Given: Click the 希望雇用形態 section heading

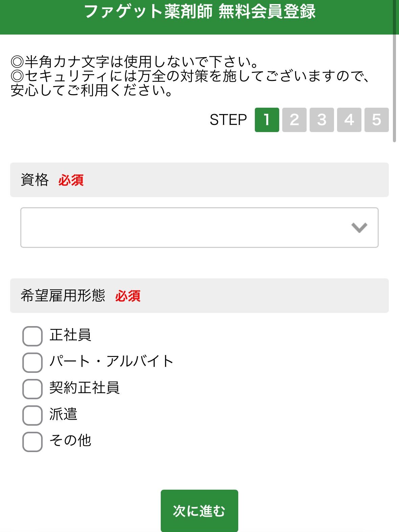Looking at the screenshot, I should (x=63, y=296).
